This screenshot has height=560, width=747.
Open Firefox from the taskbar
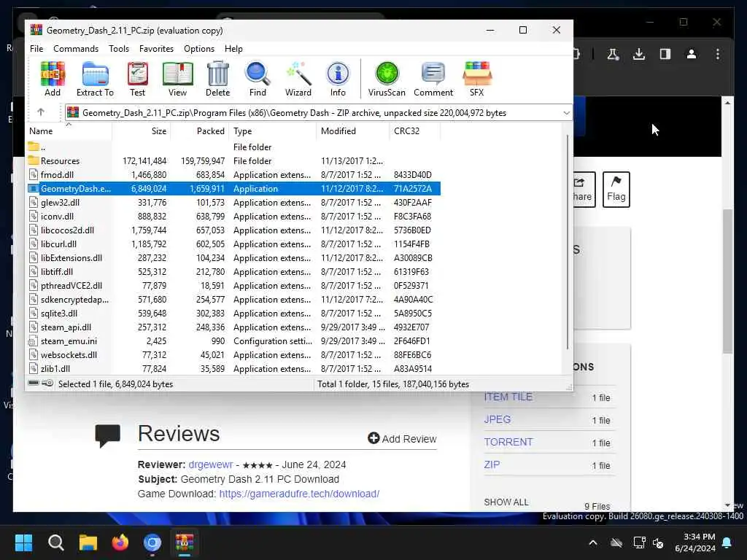(x=120, y=542)
